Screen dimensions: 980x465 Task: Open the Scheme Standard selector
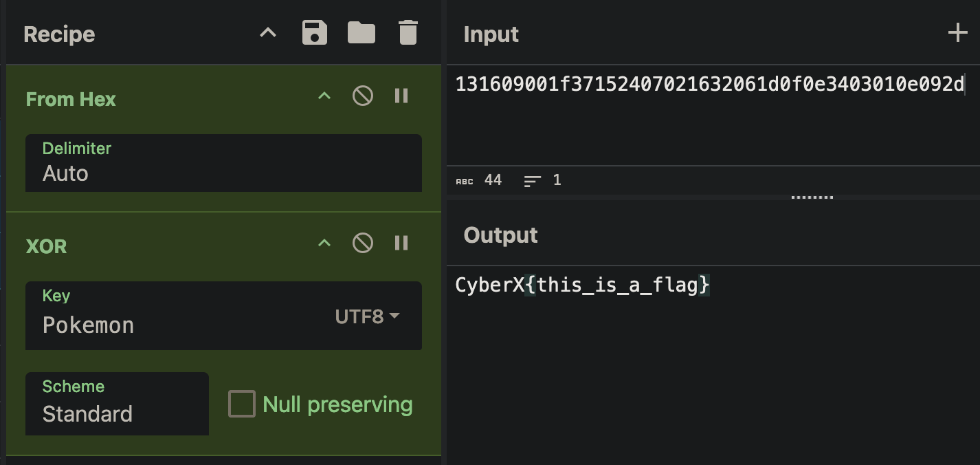point(117,404)
